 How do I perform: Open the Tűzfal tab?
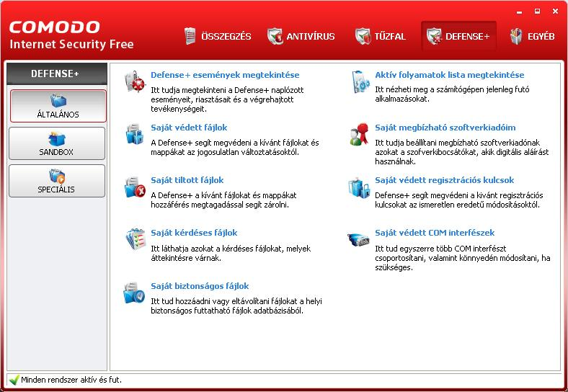(x=381, y=36)
